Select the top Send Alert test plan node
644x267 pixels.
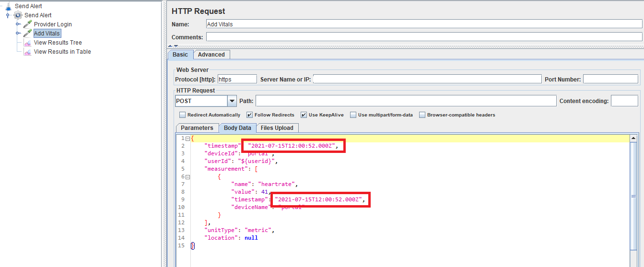pyautogui.click(x=28, y=6)
